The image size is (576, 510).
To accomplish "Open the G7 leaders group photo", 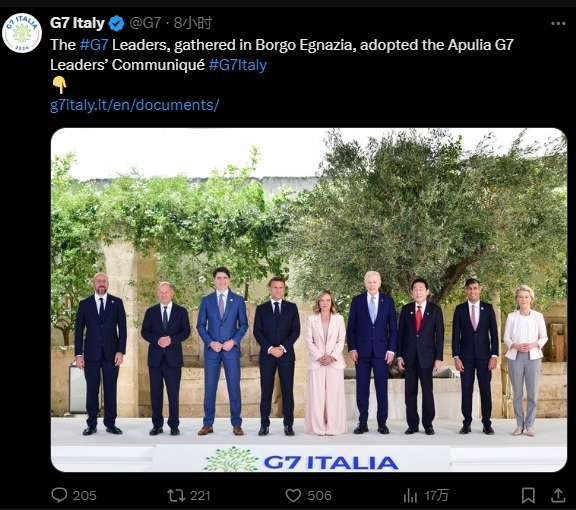I will (309, 300).
